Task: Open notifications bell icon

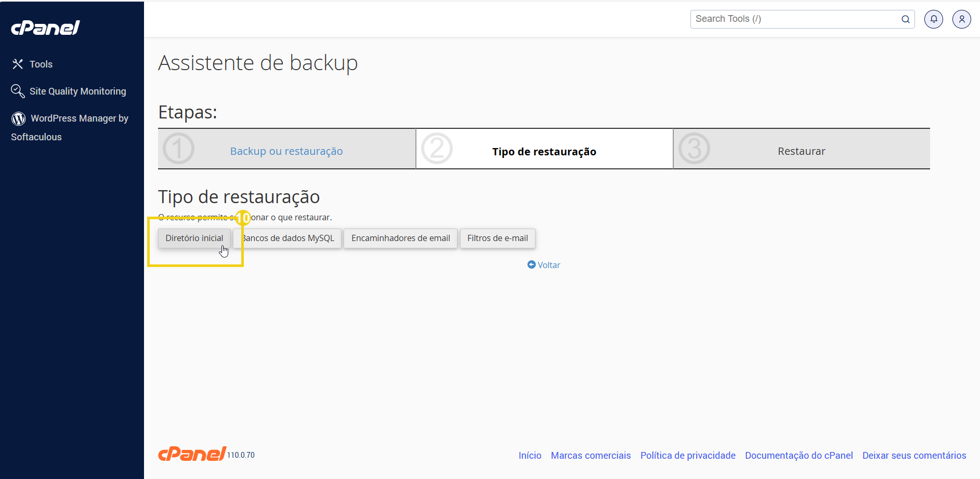Action: 934,19
